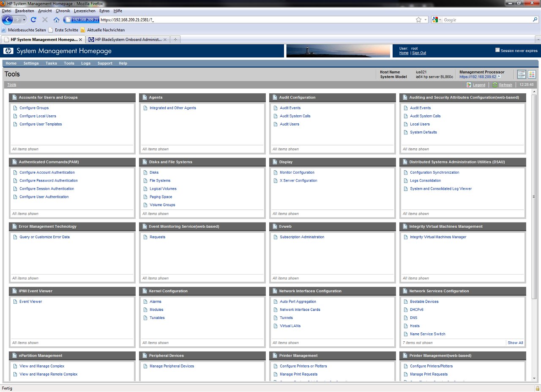The image size is (541, 392).
Task: Click the page's vertical scrollbar
Action: pos(534,196)
